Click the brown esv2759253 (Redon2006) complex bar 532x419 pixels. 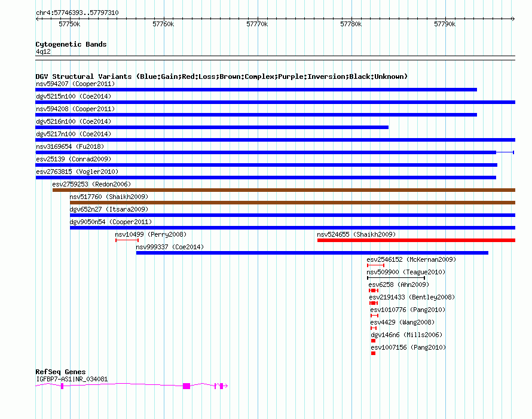[284, 190]
